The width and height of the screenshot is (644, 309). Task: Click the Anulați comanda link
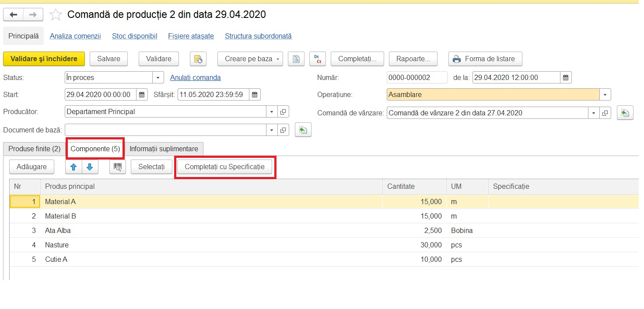coord(196,78)
